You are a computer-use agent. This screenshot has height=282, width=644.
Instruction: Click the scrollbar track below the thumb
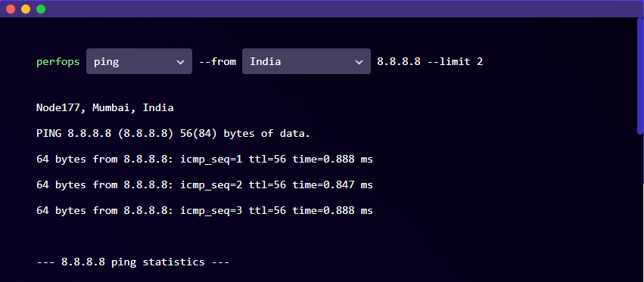pyautogui.click(x=640, y=208)
